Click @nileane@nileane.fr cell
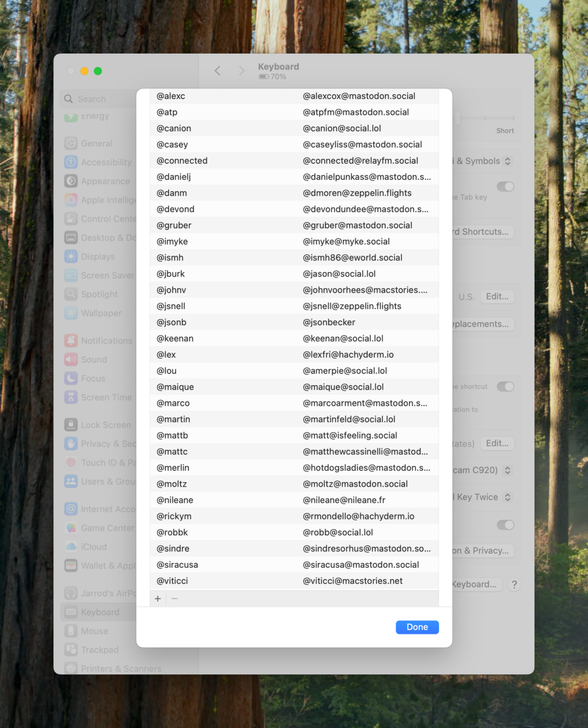The height and width of the screenshot is (728, 588). 344,500
